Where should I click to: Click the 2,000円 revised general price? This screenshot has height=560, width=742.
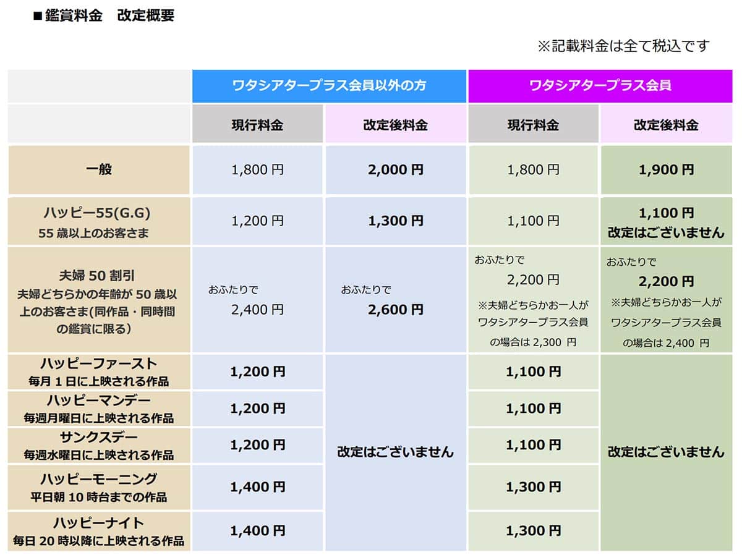click(396, 170)
